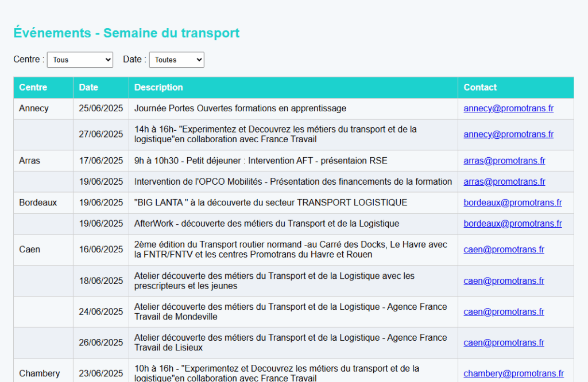Click the Date column header
Image resolution: width=588 pixels, height=382 pixels.
[x=101, y=88]
